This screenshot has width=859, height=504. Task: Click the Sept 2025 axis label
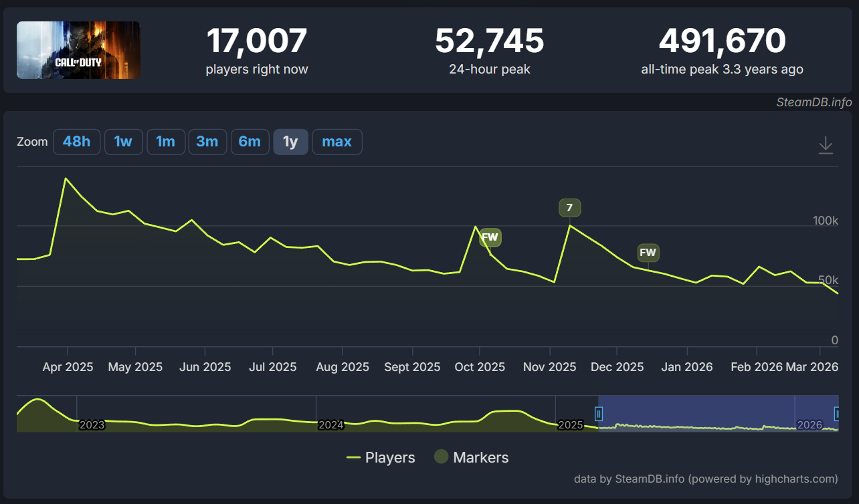point(413,367)
